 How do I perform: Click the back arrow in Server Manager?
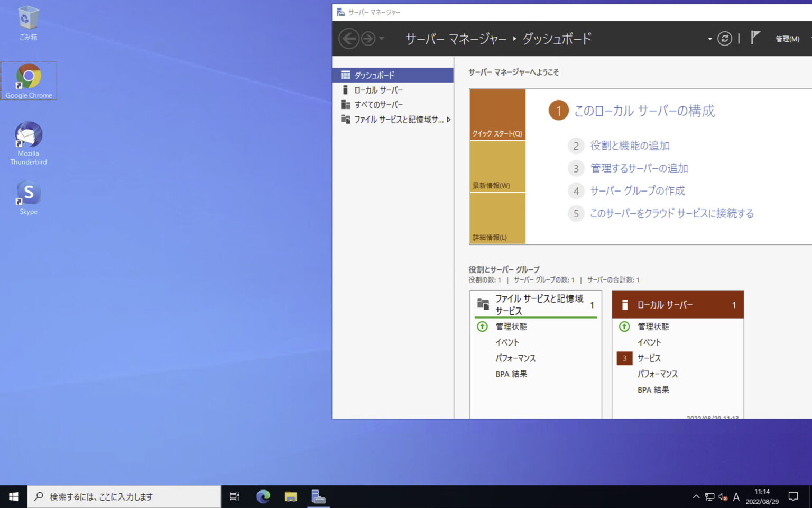click(x=349, y=39)
